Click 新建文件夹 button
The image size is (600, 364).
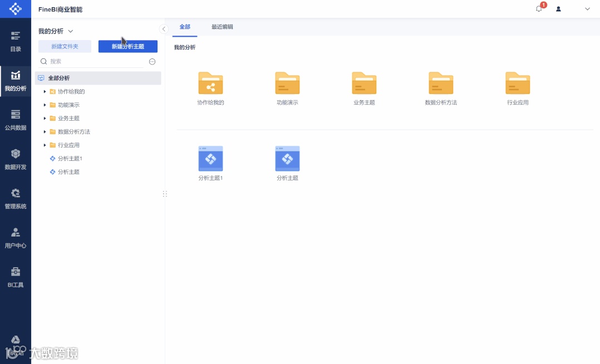coord(65,46)
